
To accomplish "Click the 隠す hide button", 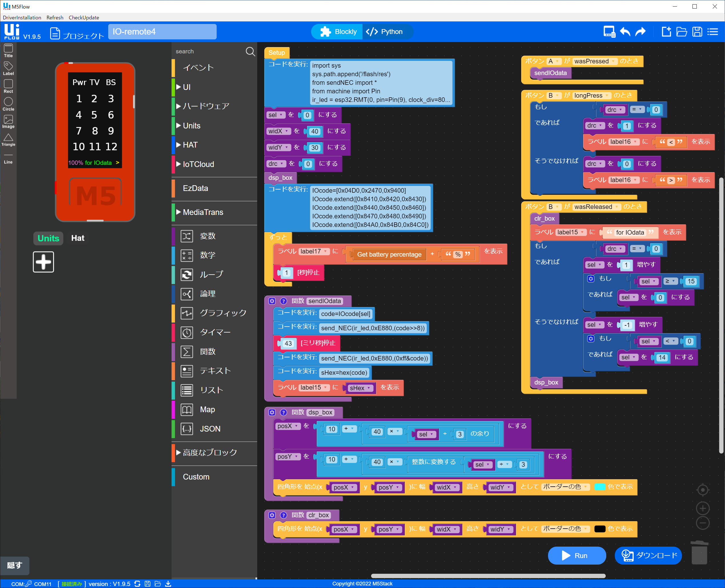I will click(x=15, y=566).
